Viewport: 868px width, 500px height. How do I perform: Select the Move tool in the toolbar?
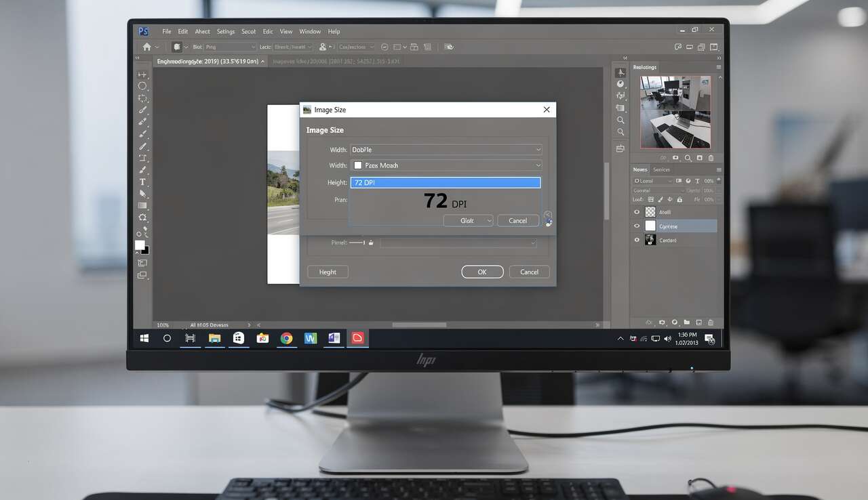(142, 74)
